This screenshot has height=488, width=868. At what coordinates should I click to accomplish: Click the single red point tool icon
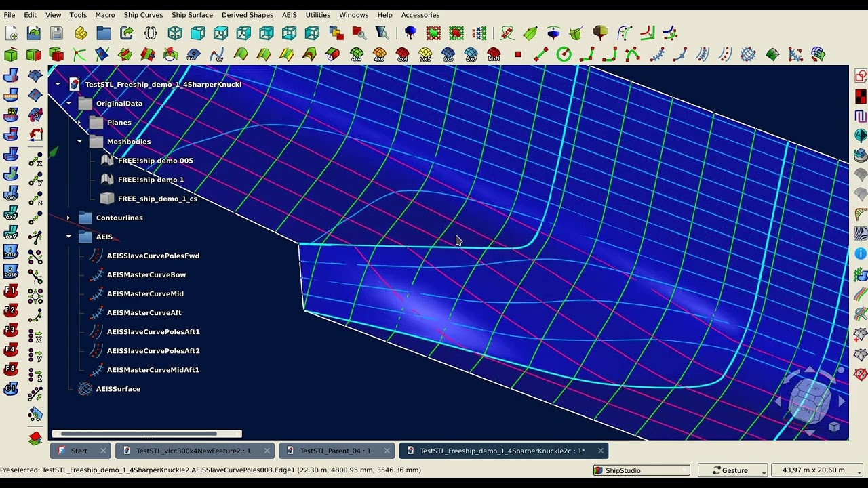click(518, 54)
